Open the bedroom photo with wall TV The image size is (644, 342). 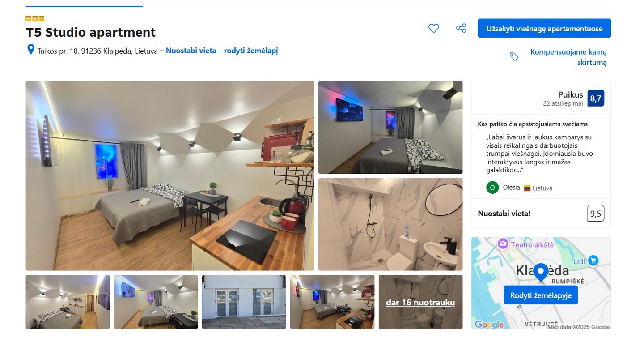pos(390,128)
